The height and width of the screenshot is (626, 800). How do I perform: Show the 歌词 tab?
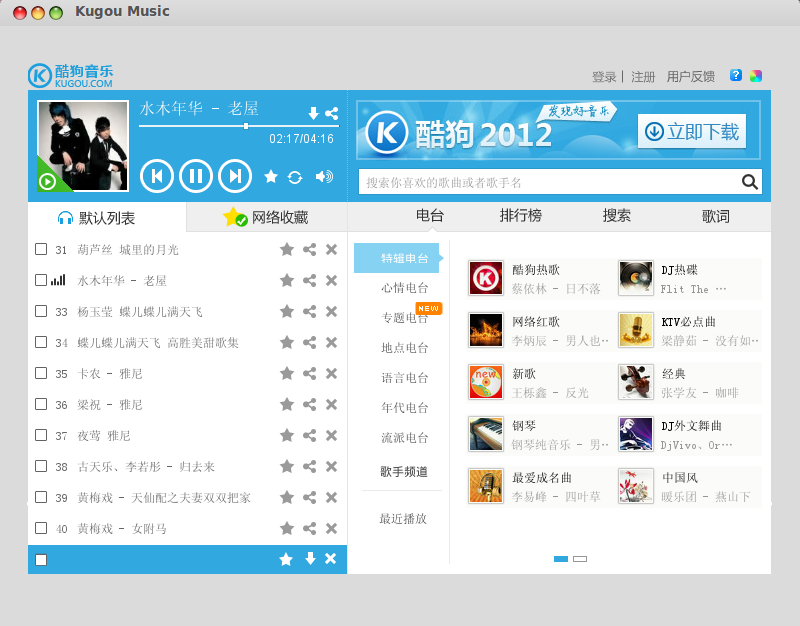tap(715, 216)
